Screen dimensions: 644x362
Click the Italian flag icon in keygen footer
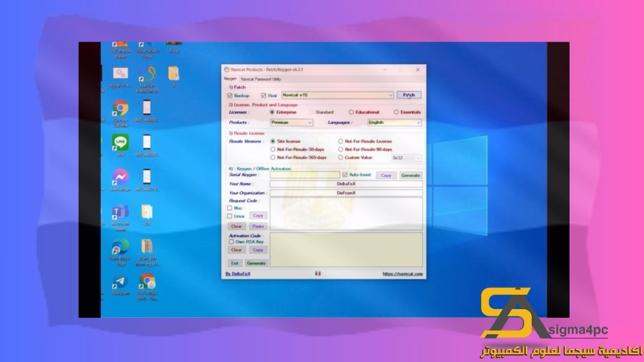pyautogui.click(x=317, y=274)
